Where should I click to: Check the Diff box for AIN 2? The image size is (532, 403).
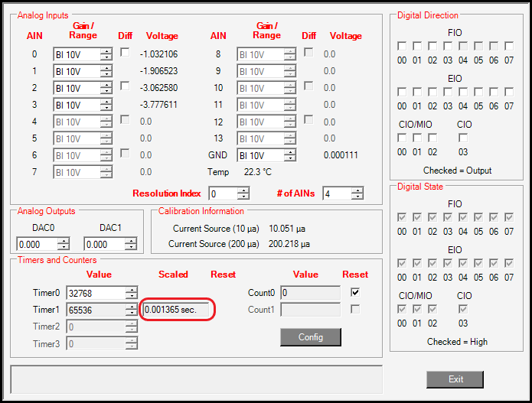(125, 86)
